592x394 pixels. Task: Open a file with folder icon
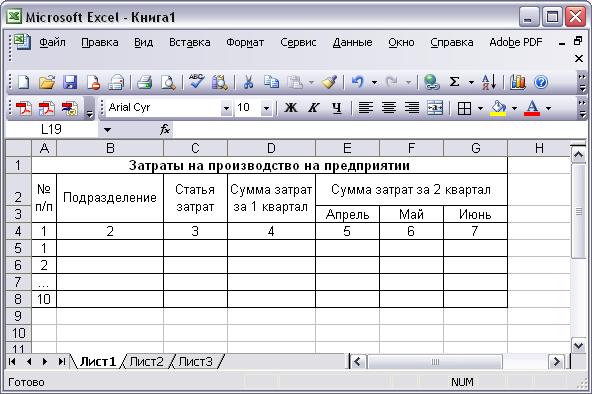tap(47, 82)
